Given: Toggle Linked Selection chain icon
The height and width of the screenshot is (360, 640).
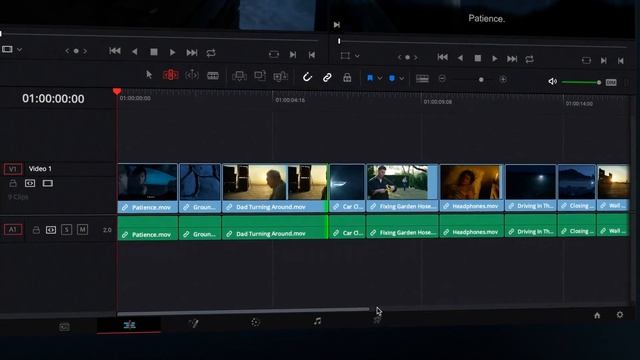Looking at the screenshot, I should click(x=327, y=77).
